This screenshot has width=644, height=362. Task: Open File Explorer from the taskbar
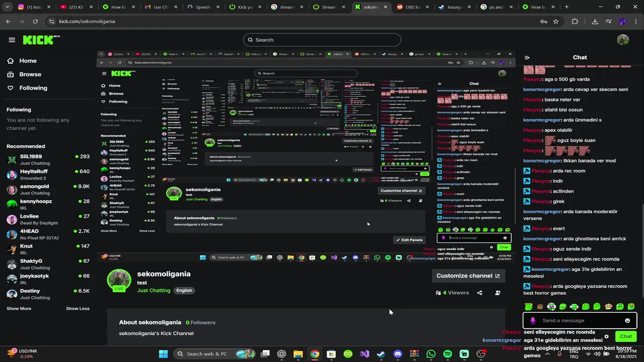coord(298,354)
